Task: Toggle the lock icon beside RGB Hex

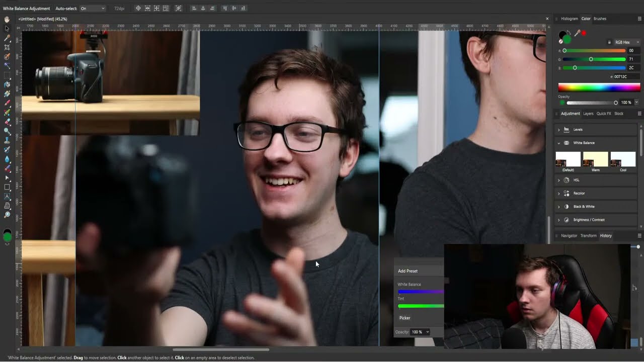Action: pyautogui.click(x=609, y=42)
